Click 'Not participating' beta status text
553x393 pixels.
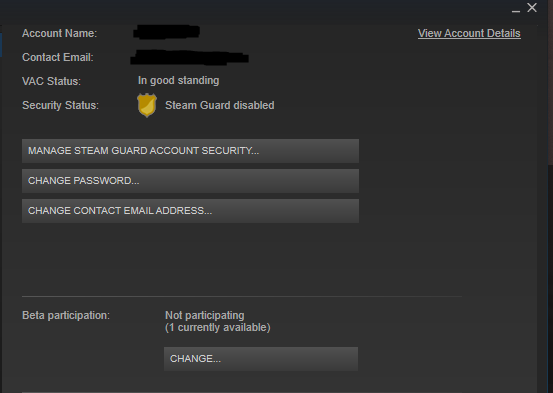[x=205, y=315]
